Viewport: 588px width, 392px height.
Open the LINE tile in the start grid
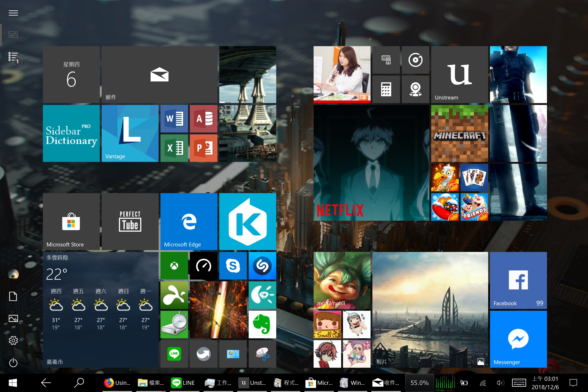point(174,354)
